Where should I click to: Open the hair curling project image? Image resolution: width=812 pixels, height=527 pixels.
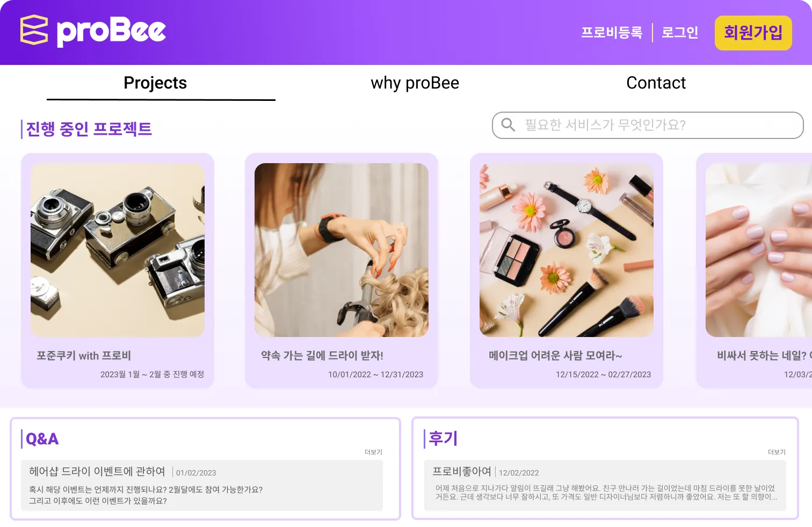(x=342, y=250)
